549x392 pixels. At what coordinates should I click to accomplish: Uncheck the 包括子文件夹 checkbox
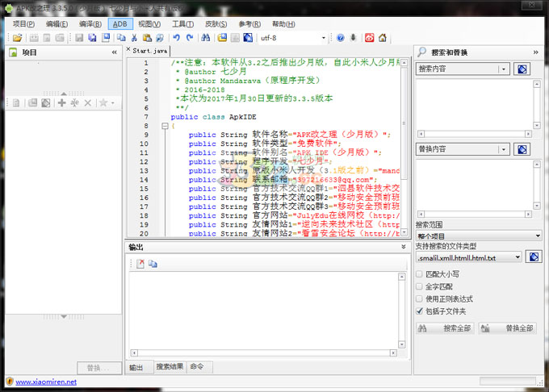point(420,311)
